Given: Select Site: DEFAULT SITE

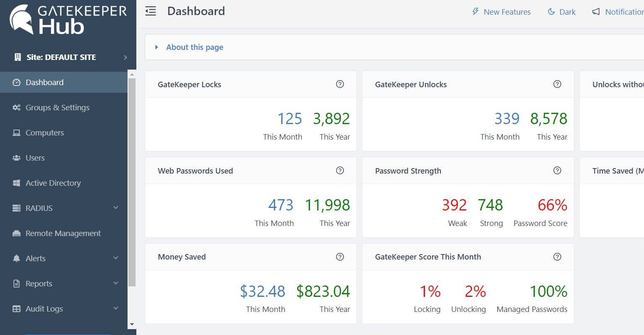Looking at the screenshot, I should (x=61, y=57).
